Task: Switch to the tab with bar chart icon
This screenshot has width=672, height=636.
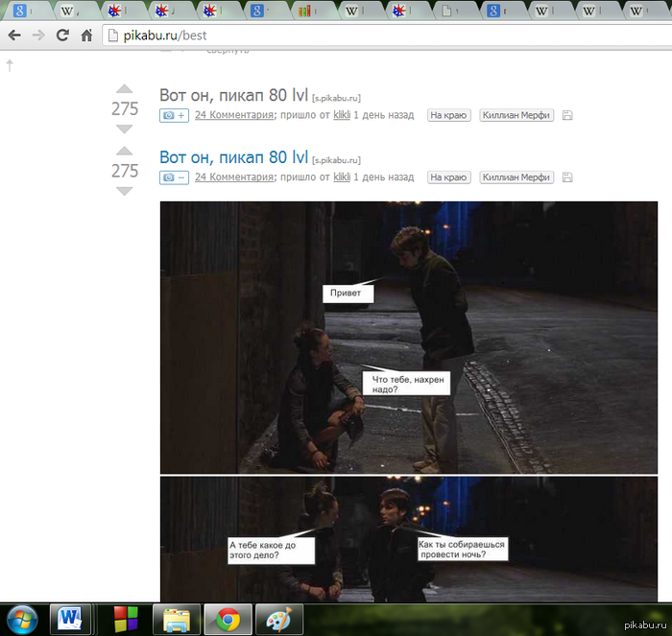Action: click(305, 12)
